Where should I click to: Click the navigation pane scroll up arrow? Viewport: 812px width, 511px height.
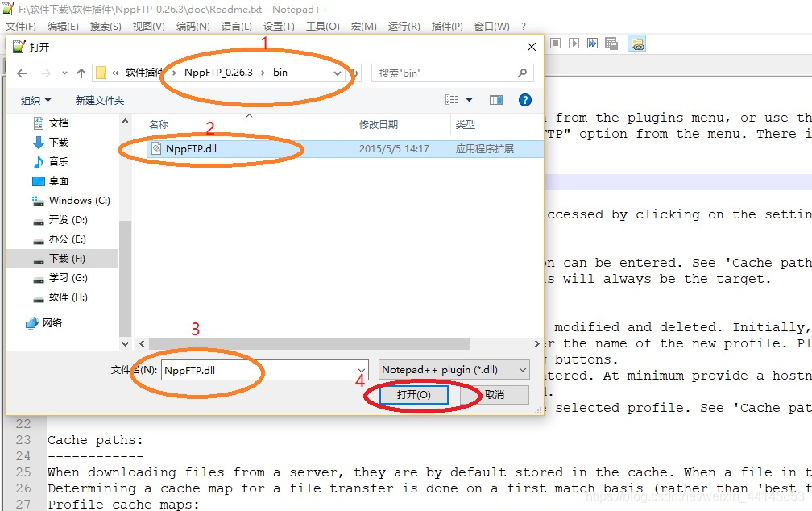coord(125,121)
